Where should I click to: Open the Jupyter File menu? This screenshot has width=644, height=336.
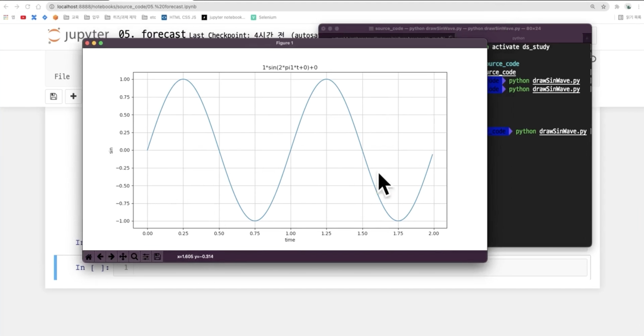(62, 76)
